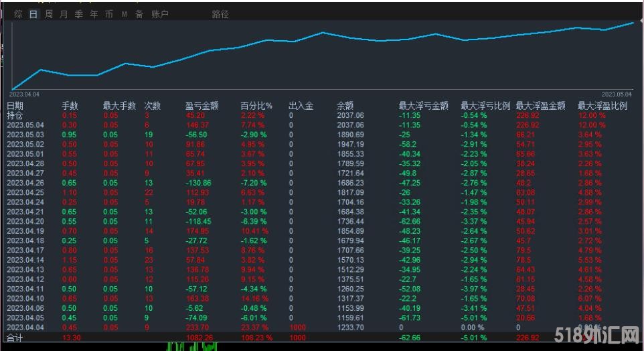Click the 出入金 column header
The image size is (644, 351).
[301, 106]
